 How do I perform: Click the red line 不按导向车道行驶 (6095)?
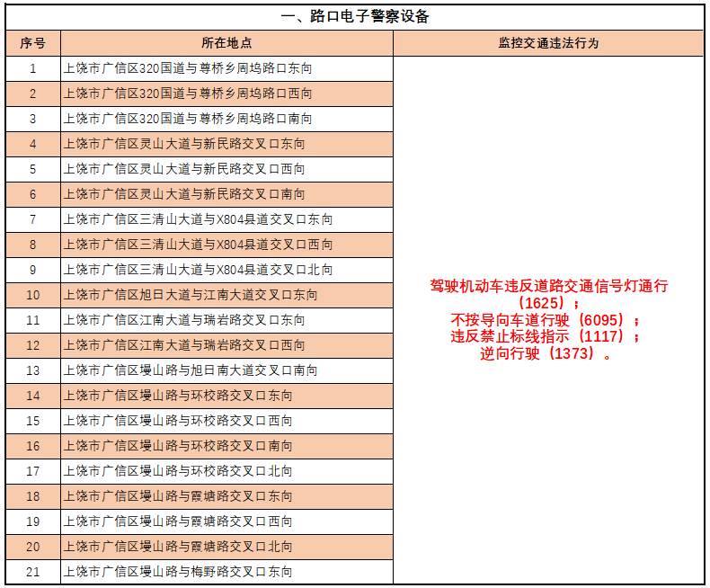[545, 320]
